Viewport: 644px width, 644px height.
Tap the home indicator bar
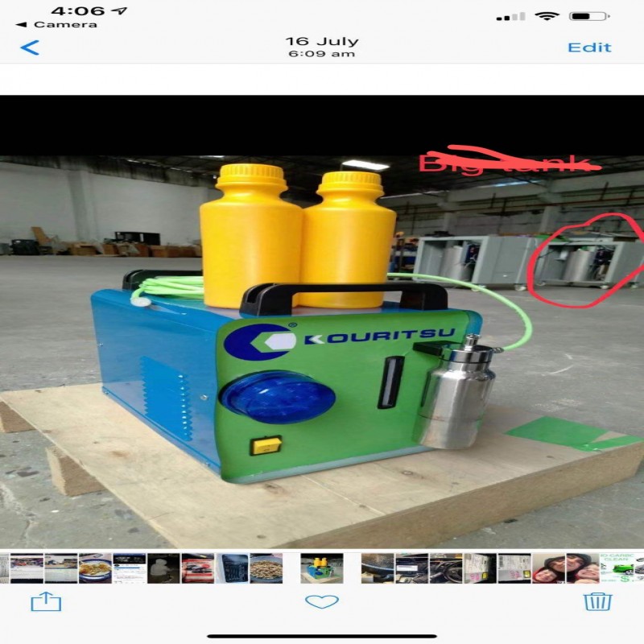tap(322, 635)
